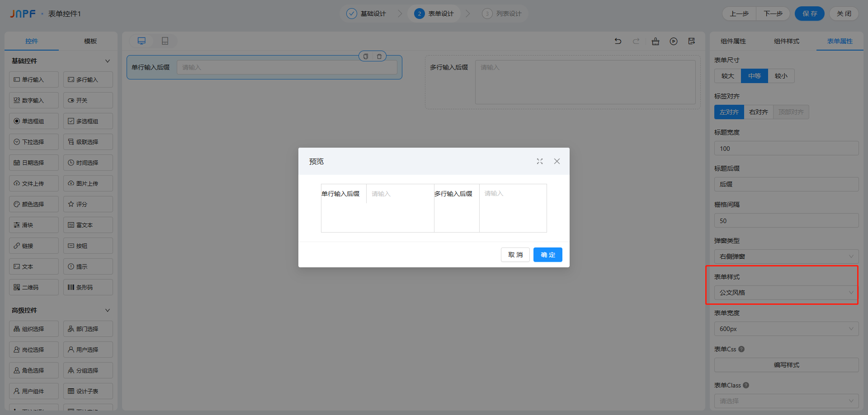The image size is (868, 415).
Task: Add a 文件上传 control
Action: click(34, 183)
